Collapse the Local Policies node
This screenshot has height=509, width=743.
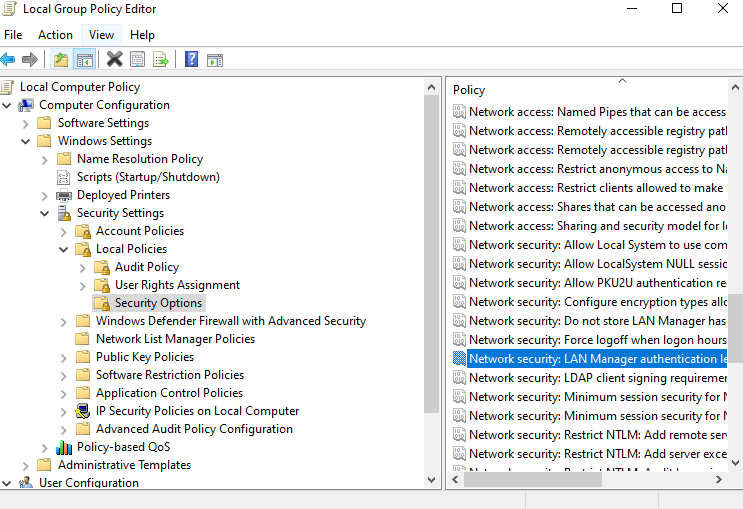(63, 249)
